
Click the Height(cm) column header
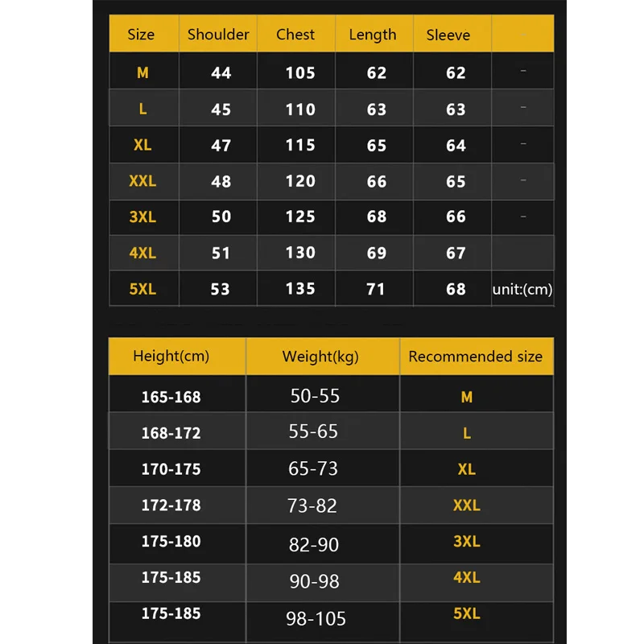(171, 356)
